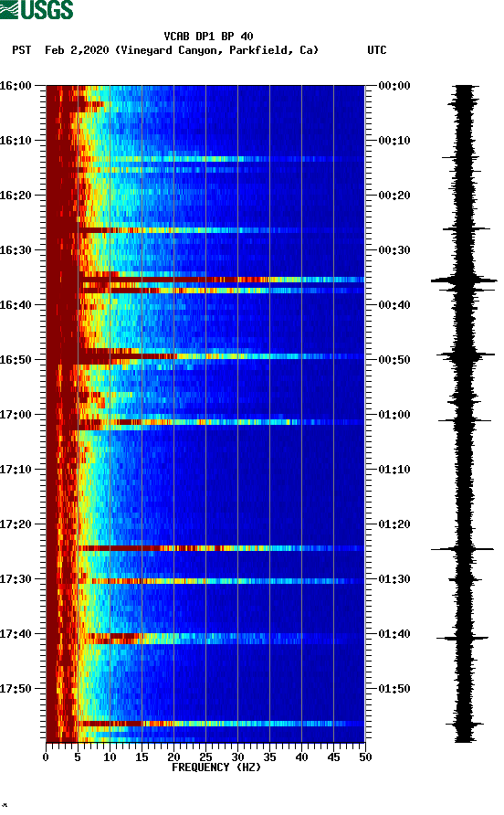Select the title text 'VCAB DP1 BP 40'
Viewport: 504px width, 815px height.
point(208,37)
